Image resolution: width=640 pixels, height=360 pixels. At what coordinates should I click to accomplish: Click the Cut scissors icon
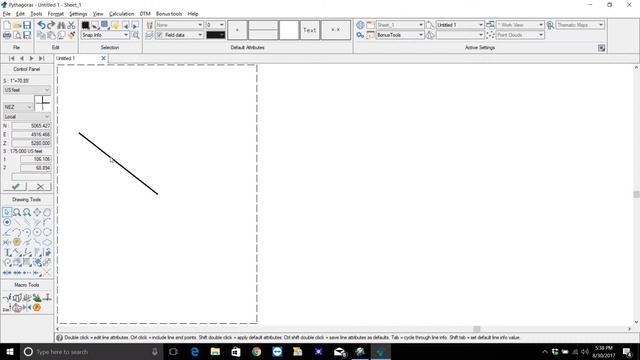71,25
